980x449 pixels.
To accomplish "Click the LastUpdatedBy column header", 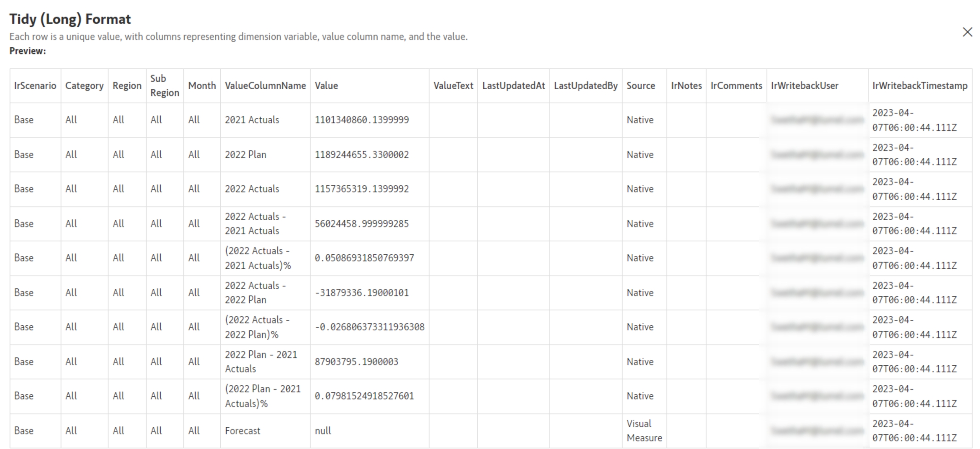I will 585,86.
